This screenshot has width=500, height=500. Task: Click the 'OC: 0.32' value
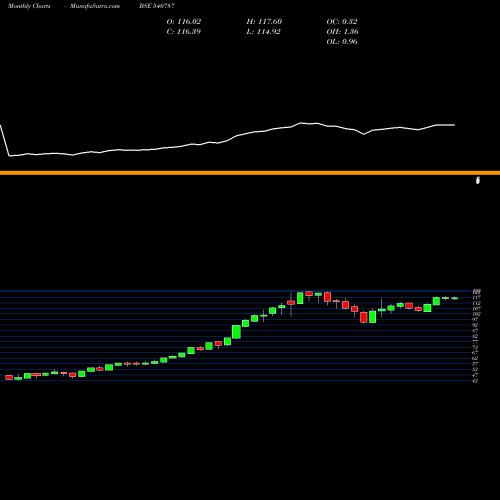coord(342,22)
